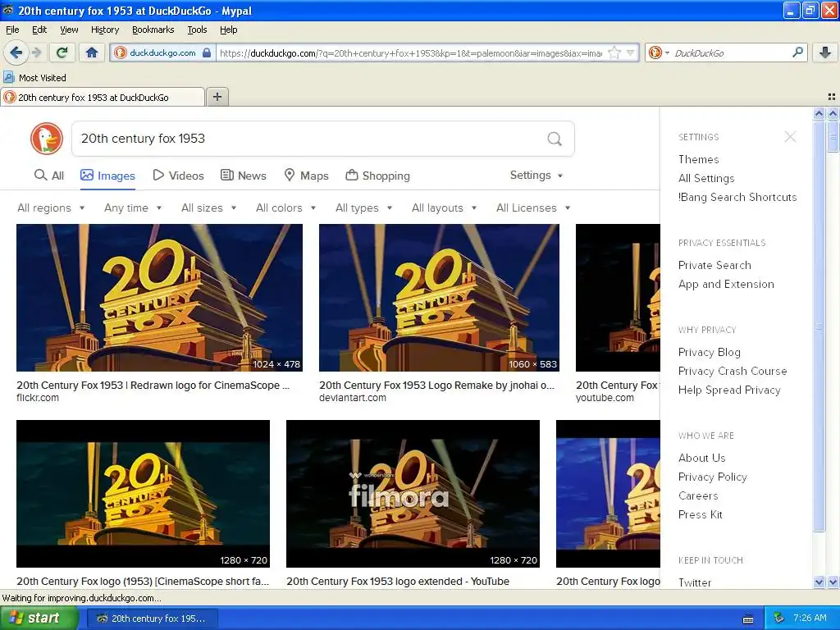
Task: Open the Private Search link
Action: coord(714,265)
